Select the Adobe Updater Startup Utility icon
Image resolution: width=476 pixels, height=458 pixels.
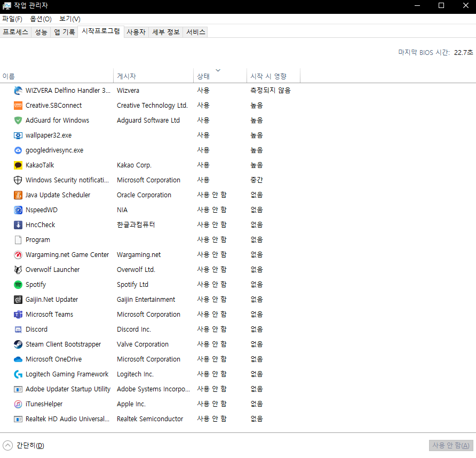tap(18, 389)
